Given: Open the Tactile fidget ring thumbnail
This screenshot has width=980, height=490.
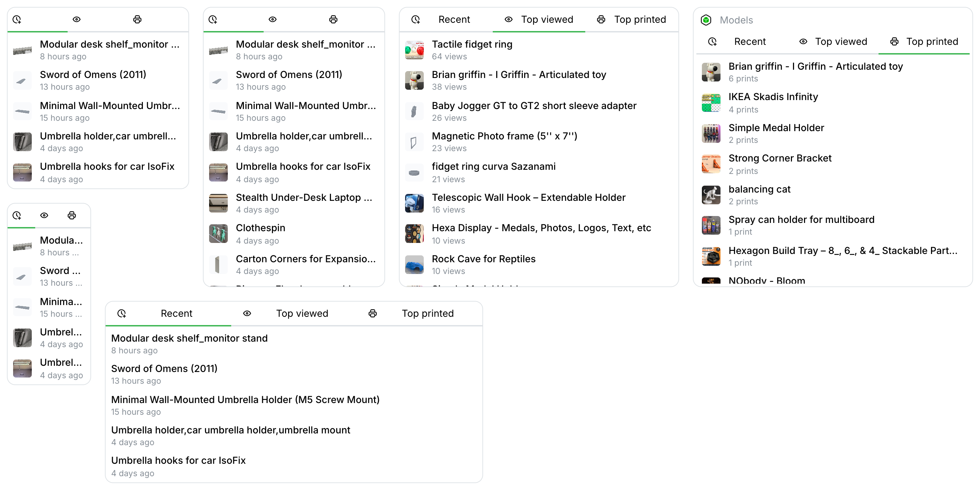Looking at the screenshot, I should click(x=414, y=50).
